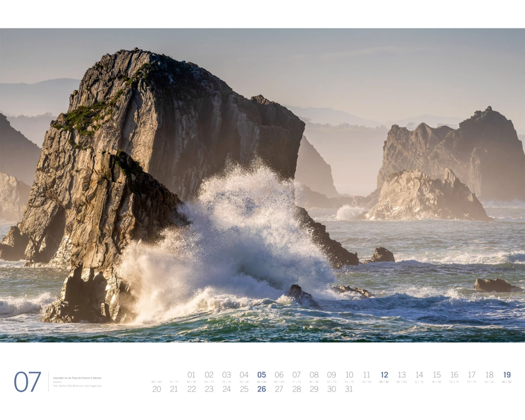Viewport: 525px width, 420px height.
Task: Choose date 23 in the bottom row
Action: [209, 389]
